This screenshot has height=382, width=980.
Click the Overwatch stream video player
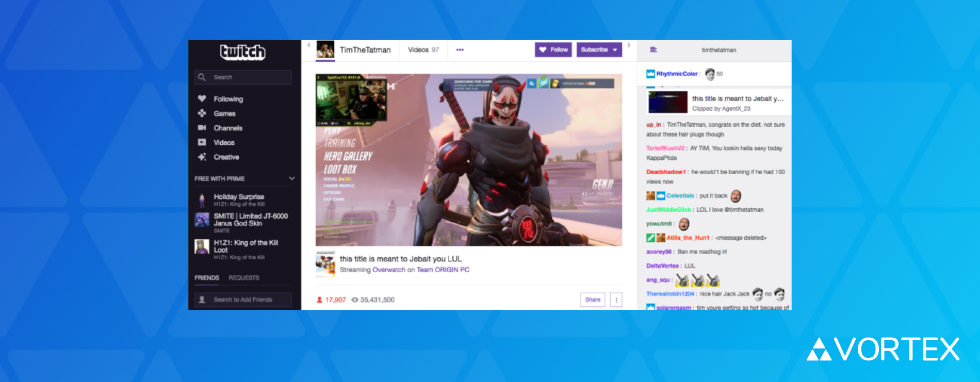tap(469, 160)
